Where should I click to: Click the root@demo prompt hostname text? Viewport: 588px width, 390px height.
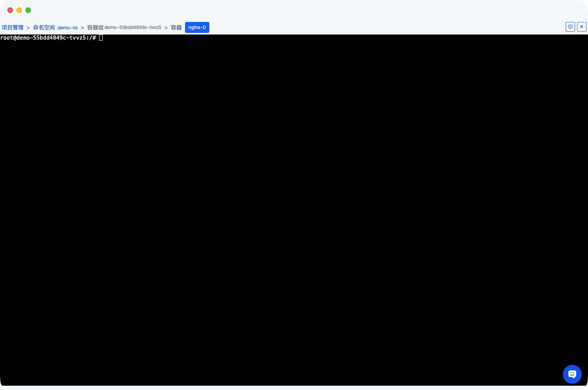(x=42, y=38)
